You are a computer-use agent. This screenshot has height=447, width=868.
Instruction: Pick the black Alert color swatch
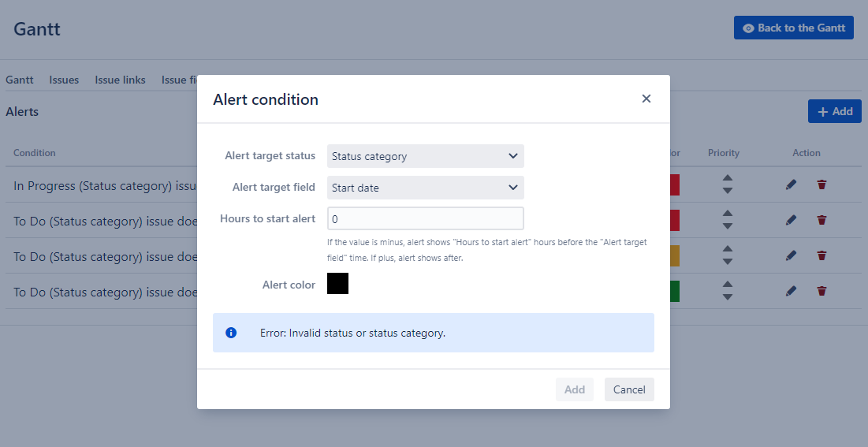(x=337, y=284)
